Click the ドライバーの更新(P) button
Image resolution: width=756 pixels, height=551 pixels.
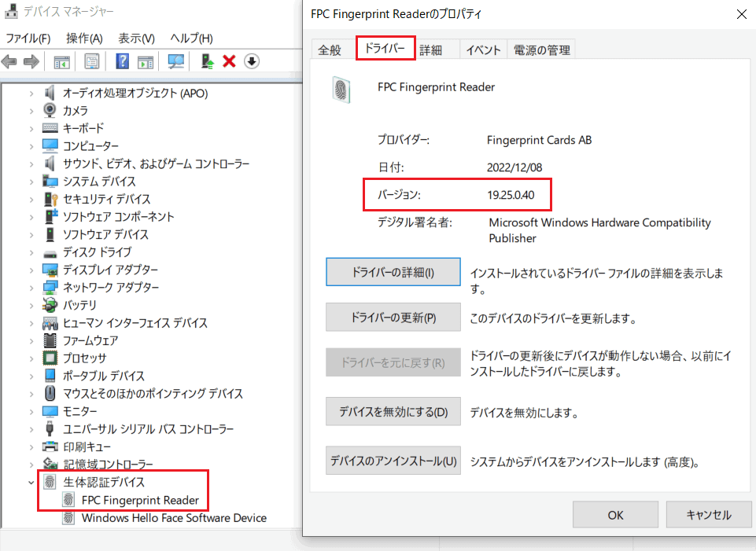tap(393, 318)
